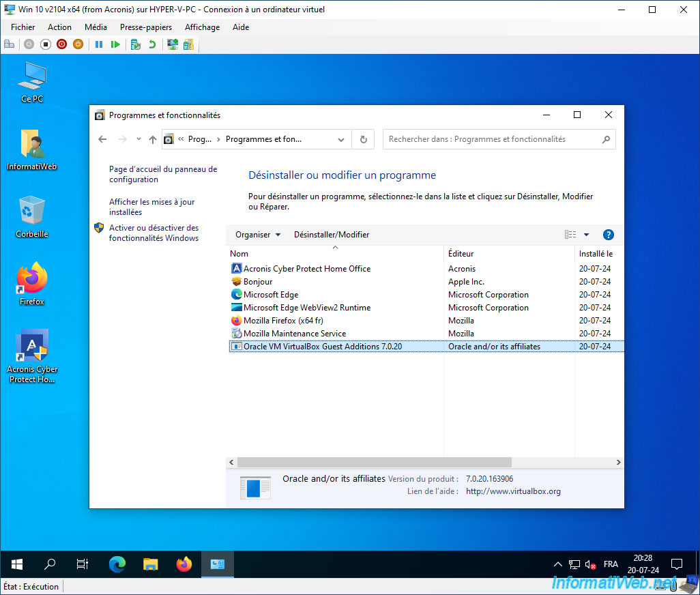The height and width of the screenshot is (595, 700).
Task: Open the Aide menu
Action: point(241,27)
